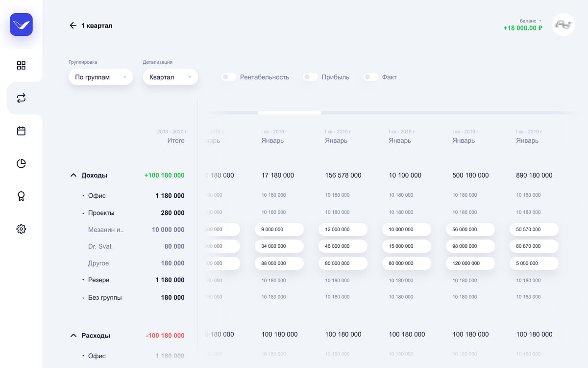Edit the 56 000 000 field
Screen dimensions: 588x368
pyautogui.click(x=470, y=229)
